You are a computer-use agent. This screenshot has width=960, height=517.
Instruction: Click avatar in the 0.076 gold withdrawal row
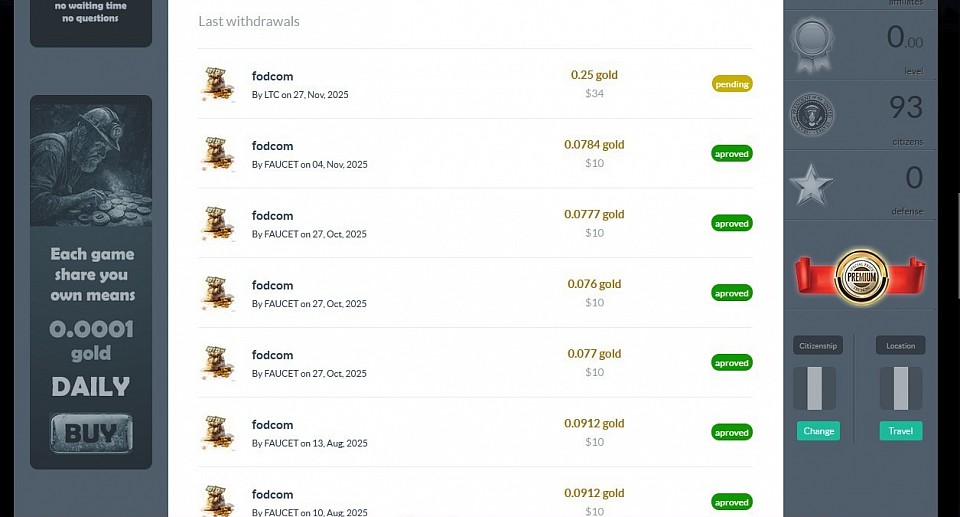(x=217, y=294)
